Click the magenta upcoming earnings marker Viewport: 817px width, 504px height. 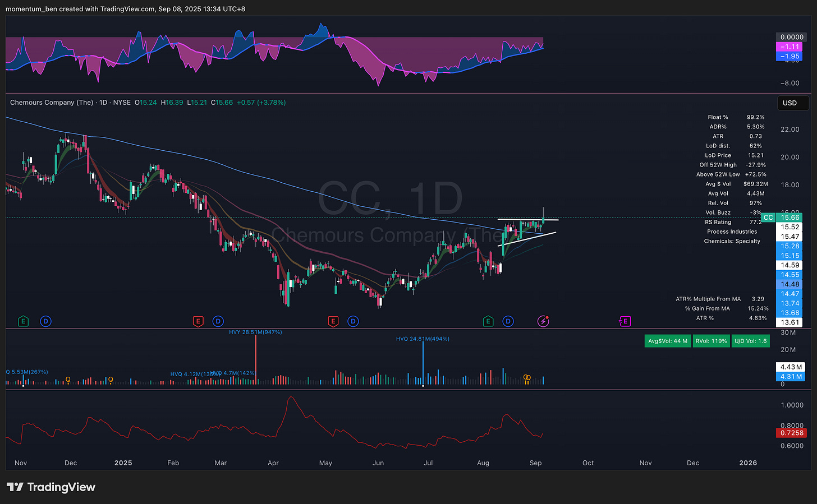[625, 321]
